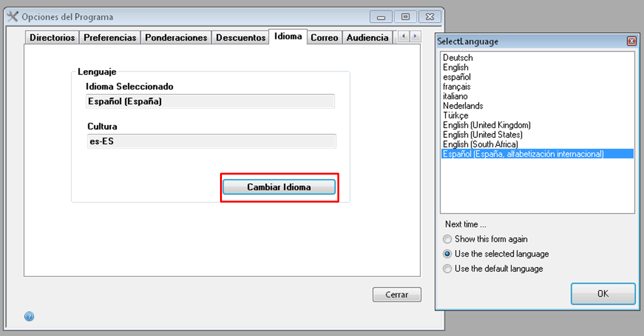
Task: Confirm language with the OK button
Action: coord(603,293)
